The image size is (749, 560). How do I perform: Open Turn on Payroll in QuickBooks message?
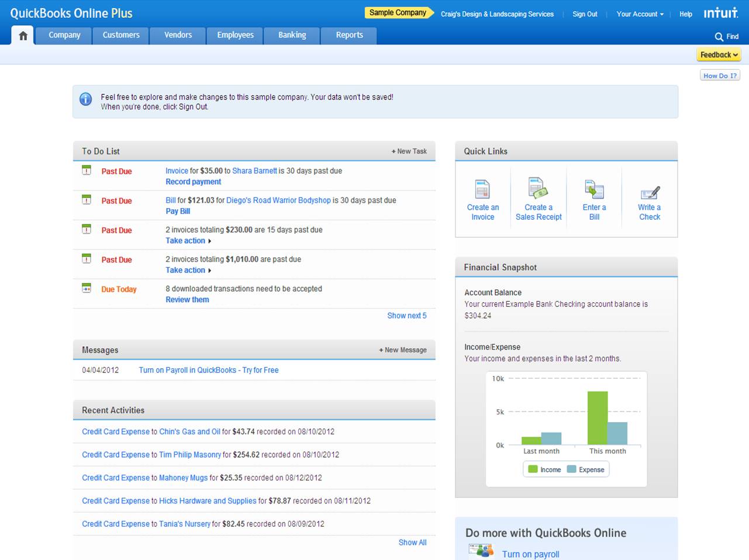pos(209,370)
